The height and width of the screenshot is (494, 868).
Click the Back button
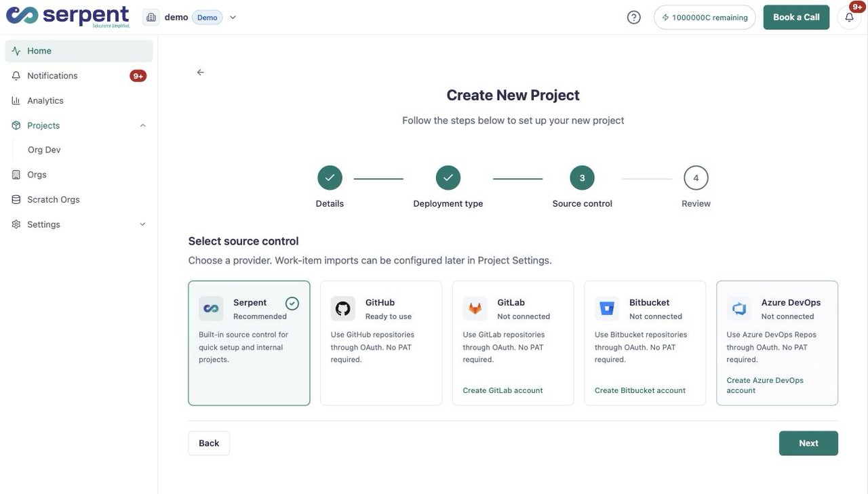coord(209,443)
